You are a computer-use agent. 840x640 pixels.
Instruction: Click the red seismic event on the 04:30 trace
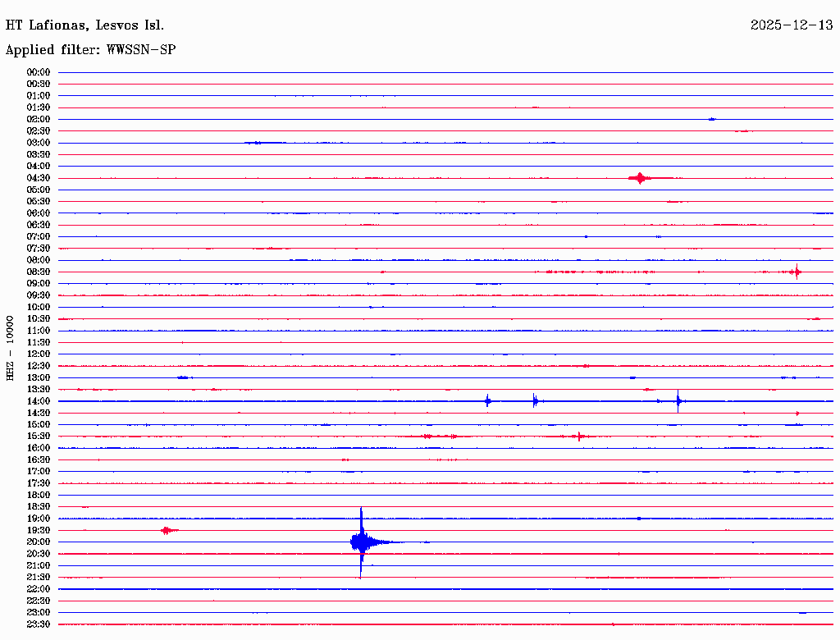640,178
